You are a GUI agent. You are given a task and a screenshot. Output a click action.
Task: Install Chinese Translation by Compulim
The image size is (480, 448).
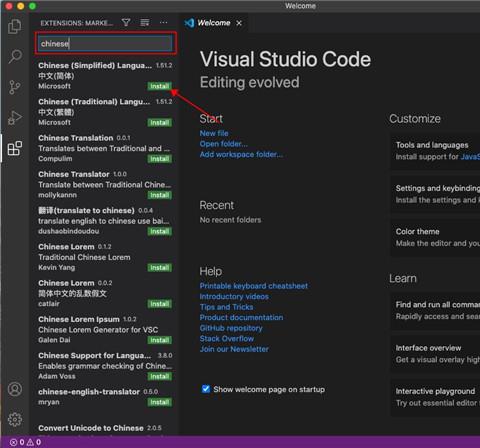pyautogui.click(x=160, y=159)
